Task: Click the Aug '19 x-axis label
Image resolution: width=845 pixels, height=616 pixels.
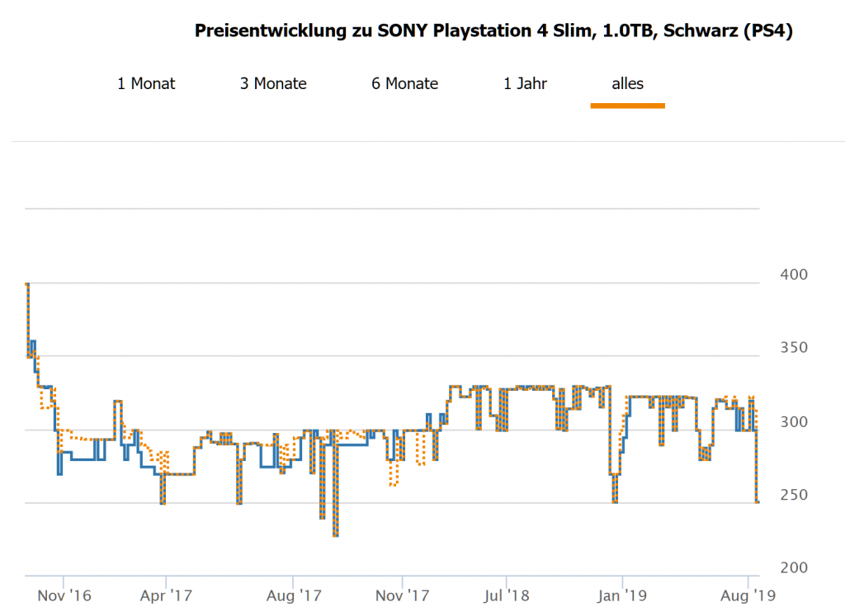Action: click(748, 593)
